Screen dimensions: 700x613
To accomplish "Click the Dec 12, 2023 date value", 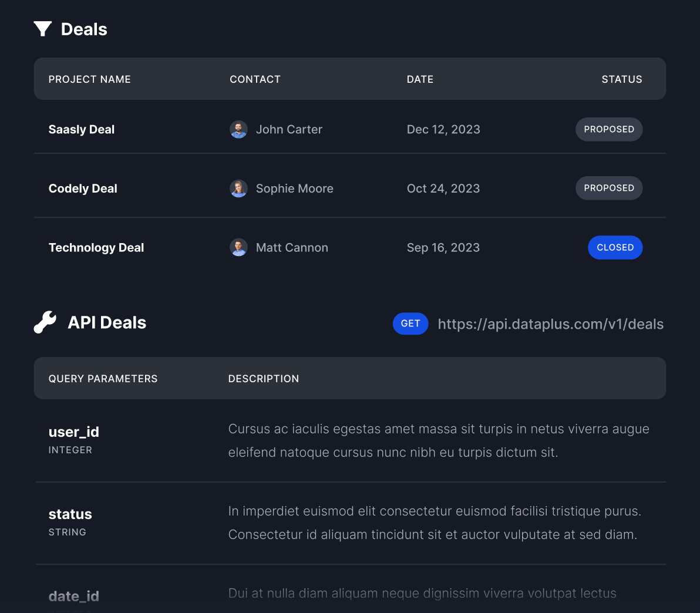I will point(443,129).
